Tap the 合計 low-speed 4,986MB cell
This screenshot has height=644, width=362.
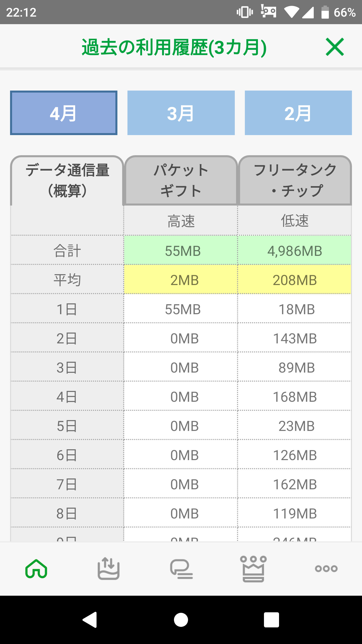[x=295, y=251]
